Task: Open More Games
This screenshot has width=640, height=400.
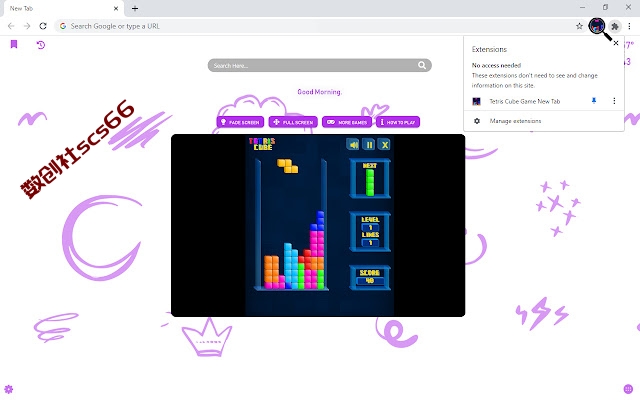Action: tap(347, 122)
